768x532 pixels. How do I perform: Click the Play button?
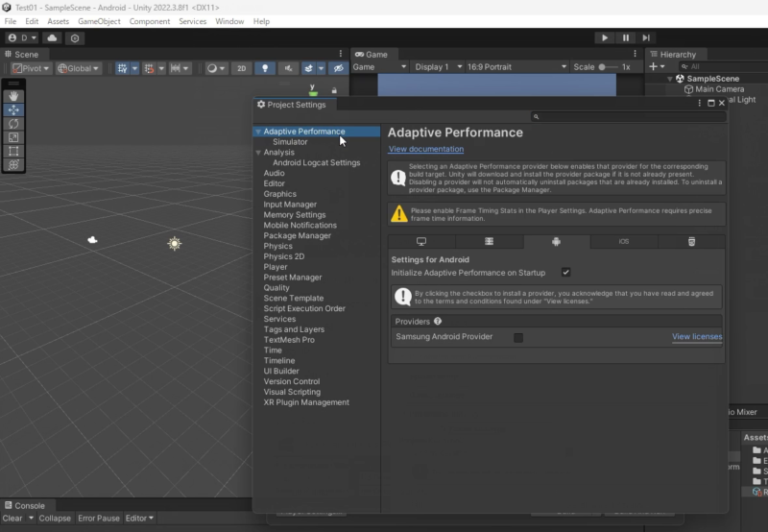(x=604, y=37)
